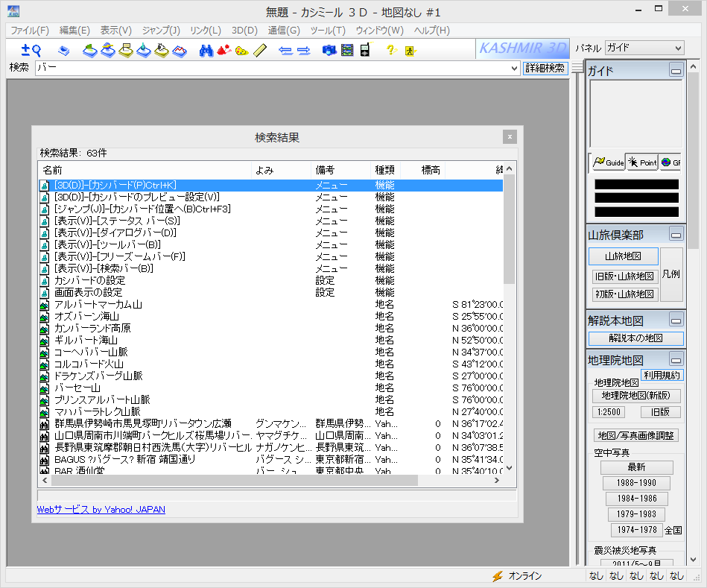Select the ruler measurement tool
Screen dimensions: 707x588
259,51
